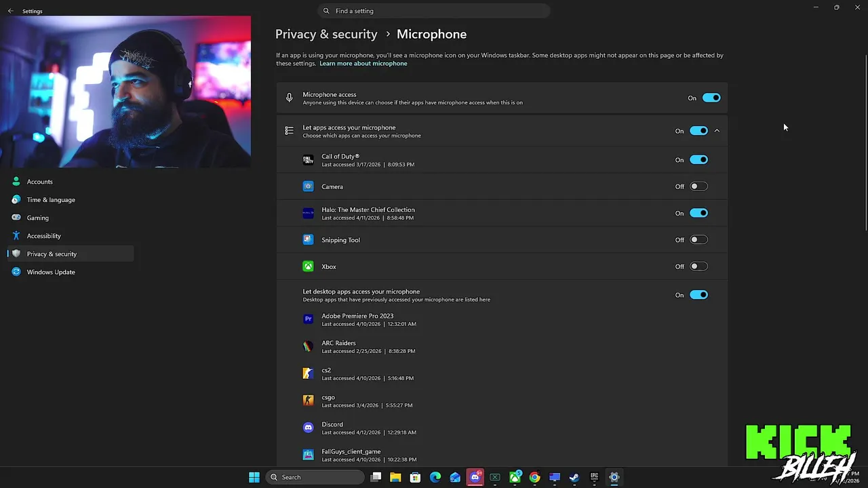Click the Discord entry name
This screenshot has height=488, width=868.
332,424
